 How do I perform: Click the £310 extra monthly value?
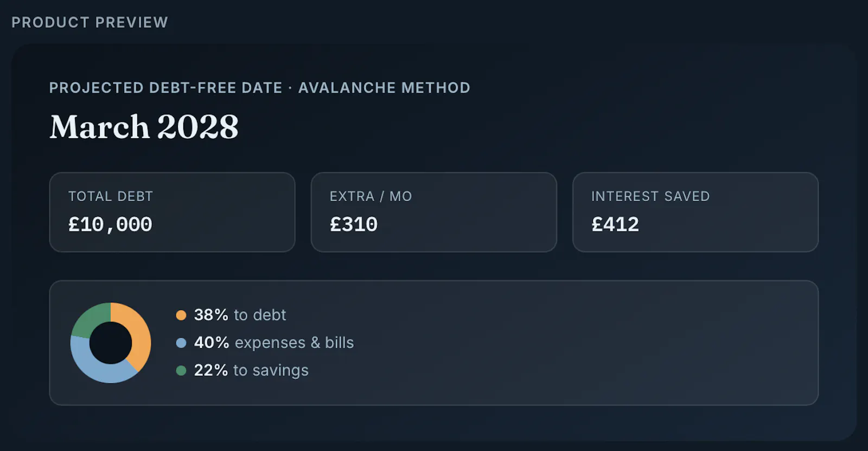click(354, 224)
